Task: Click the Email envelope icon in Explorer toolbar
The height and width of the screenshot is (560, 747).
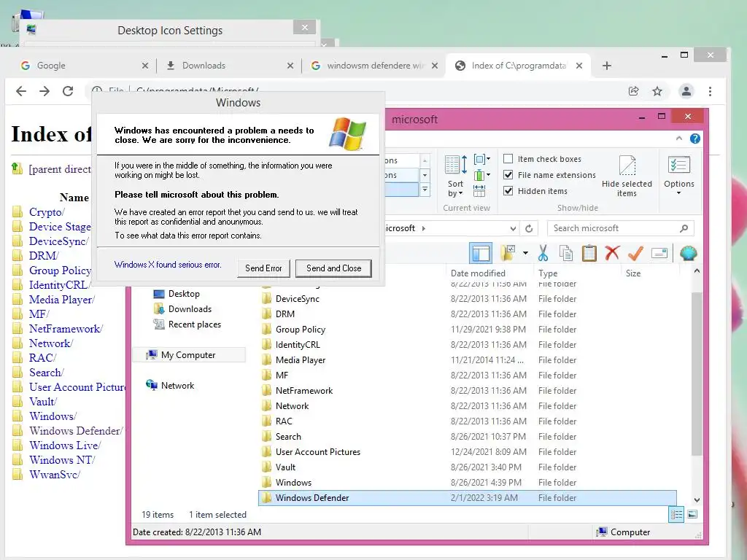Action: tap(659, 253)
